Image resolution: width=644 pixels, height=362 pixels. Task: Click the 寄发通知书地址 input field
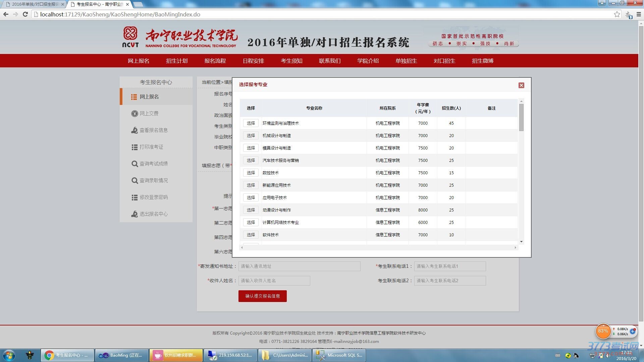click(299, 266)
